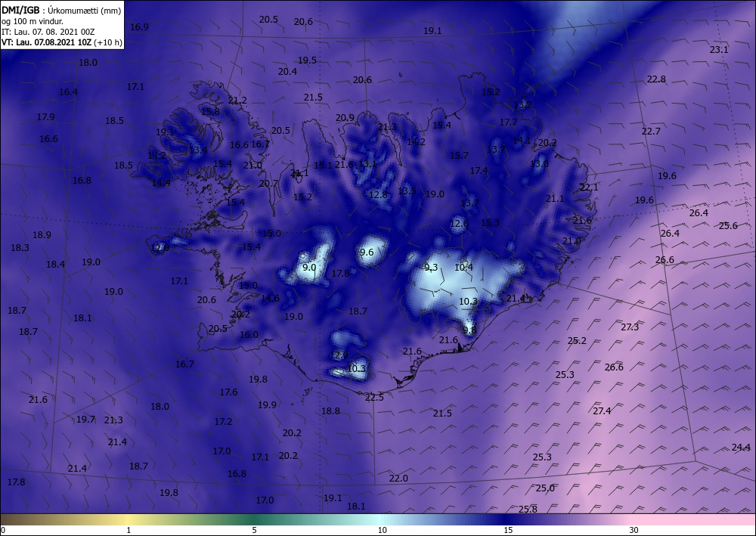The image size is (756, 536).
Task: Click the map value 19.5
Action: [307, 60]
